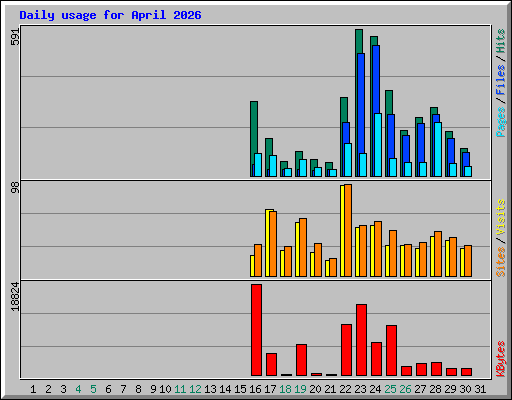This screenshot has height=400, width=512.
Task: Select day 8 on the x-axis
Action: click(138, 389)
